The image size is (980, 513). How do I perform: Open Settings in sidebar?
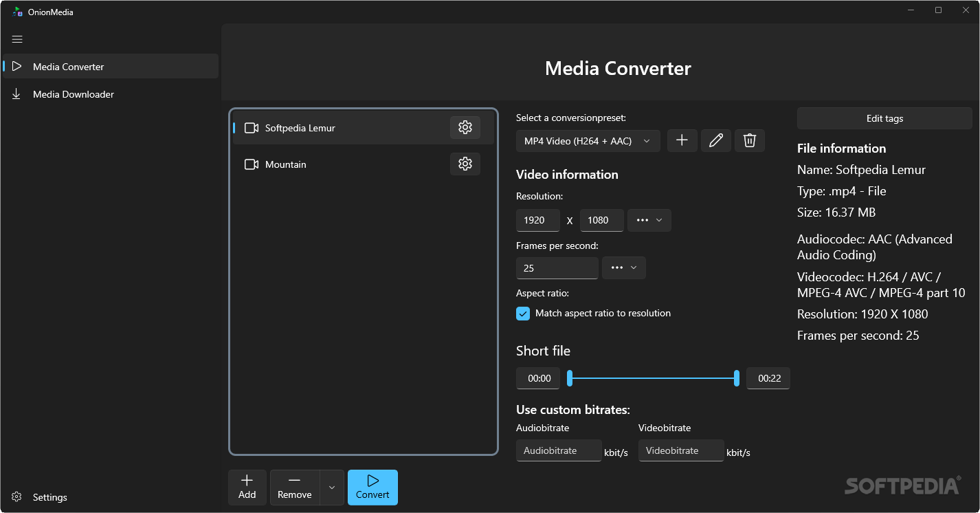(111, 497)
